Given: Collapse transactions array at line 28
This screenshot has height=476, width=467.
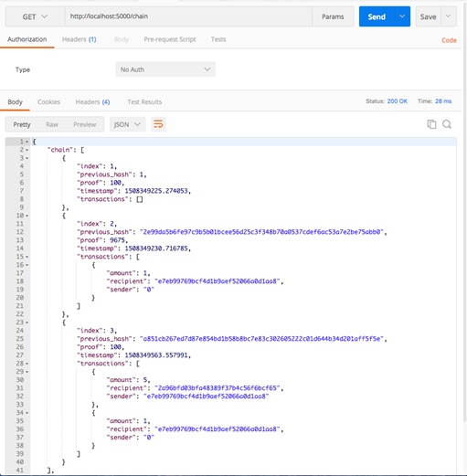Looking at the screenshot, I should click(27, 364).
